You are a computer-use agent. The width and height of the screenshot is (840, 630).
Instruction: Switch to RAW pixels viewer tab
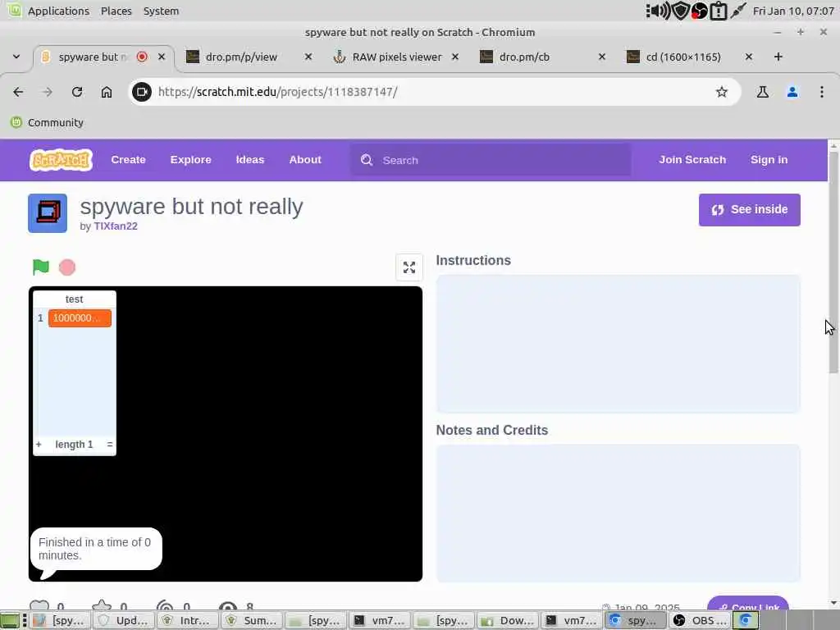tap(396, 57)
